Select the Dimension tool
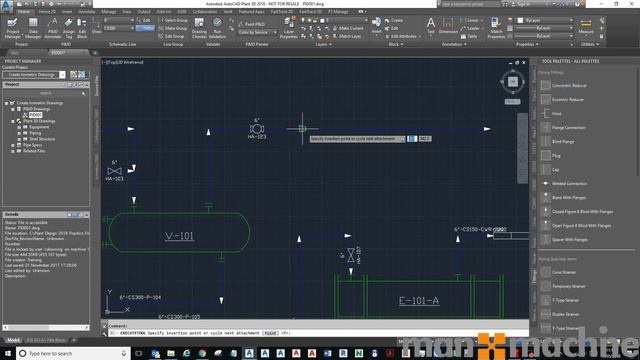 point(448,25)
